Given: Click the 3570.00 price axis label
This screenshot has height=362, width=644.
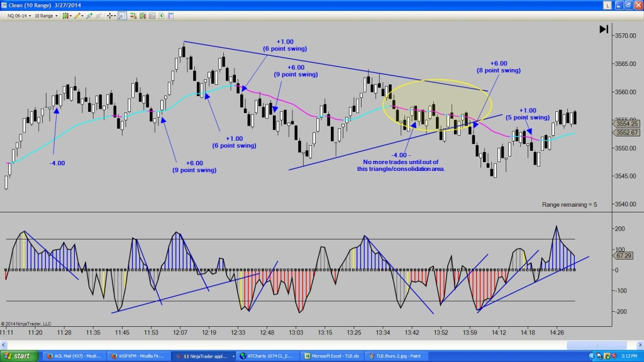Looking at the screenshot, I should [627, 36].
